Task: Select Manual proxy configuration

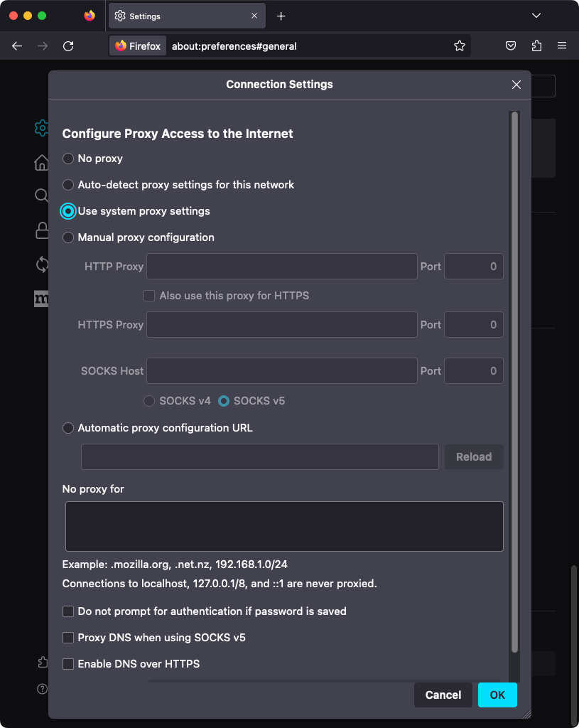Action: [68, 237]
